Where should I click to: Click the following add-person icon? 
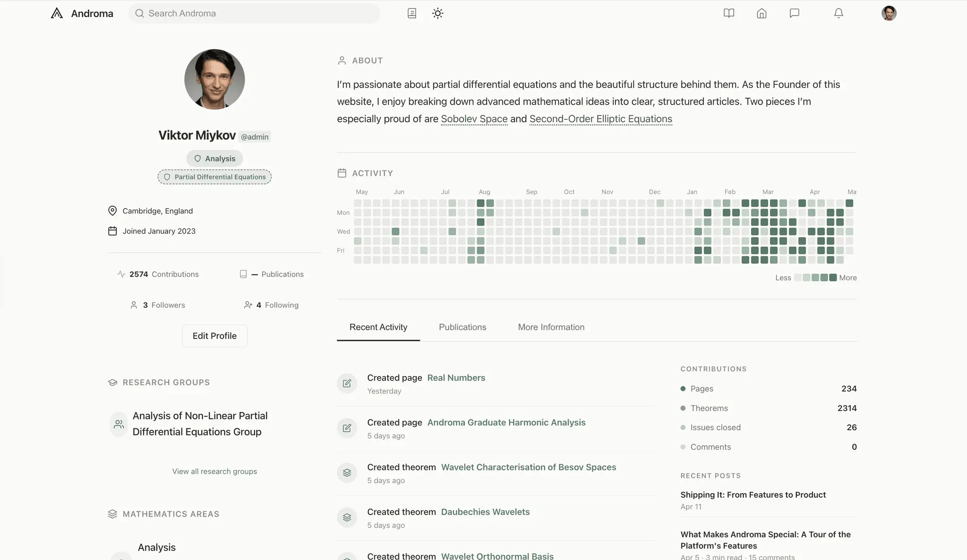tap(248, 305)
